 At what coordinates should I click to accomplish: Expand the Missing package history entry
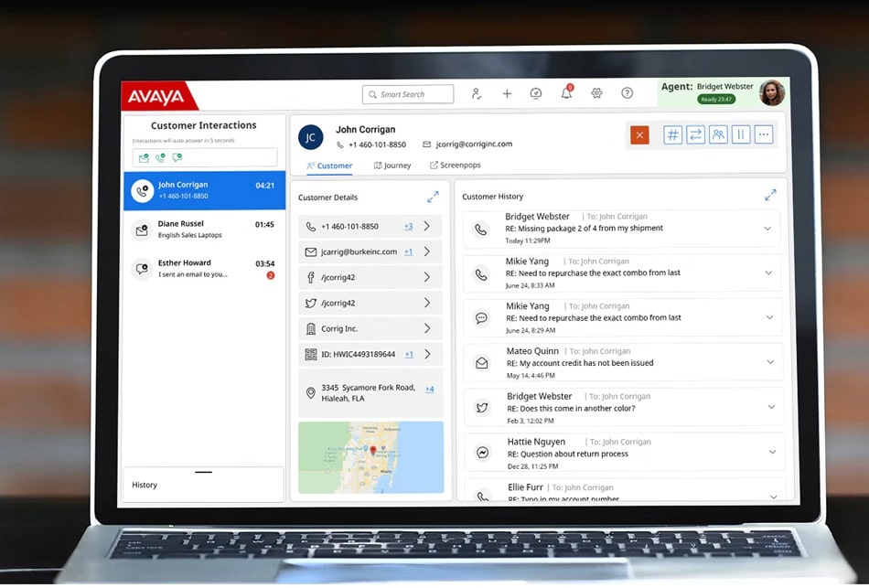[767, 229]
